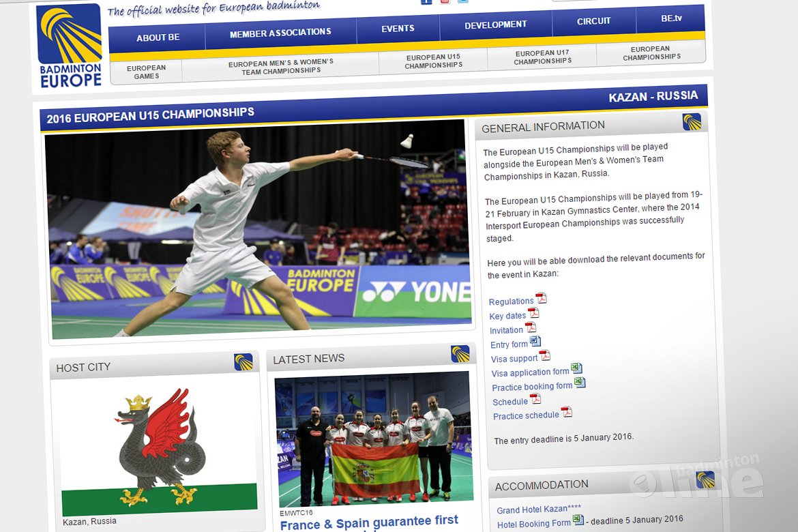The height and width of the screenshot is (532, 798).
Task: Open the Circuit menu
Action: [593, 21]
